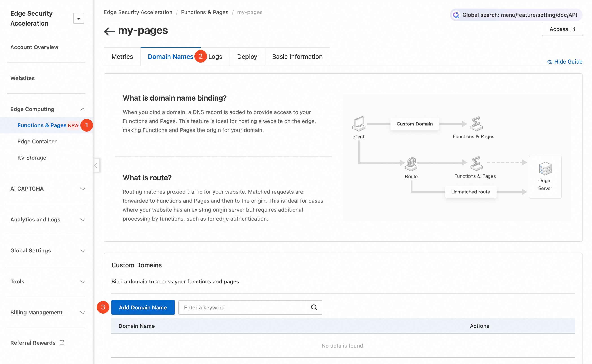Collapse the Edge Computing section
Viewport: 592px width, 364px height.
(x=82, y=109)
